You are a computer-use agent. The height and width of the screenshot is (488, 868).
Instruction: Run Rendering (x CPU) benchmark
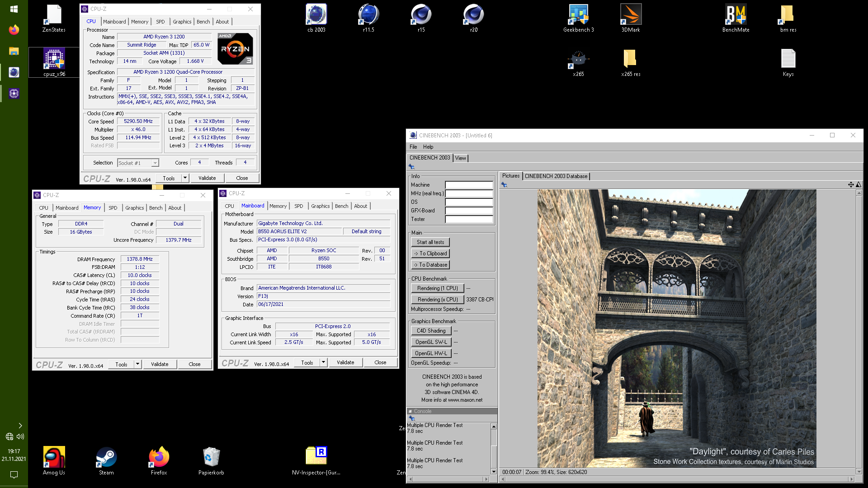click(437, 300)
